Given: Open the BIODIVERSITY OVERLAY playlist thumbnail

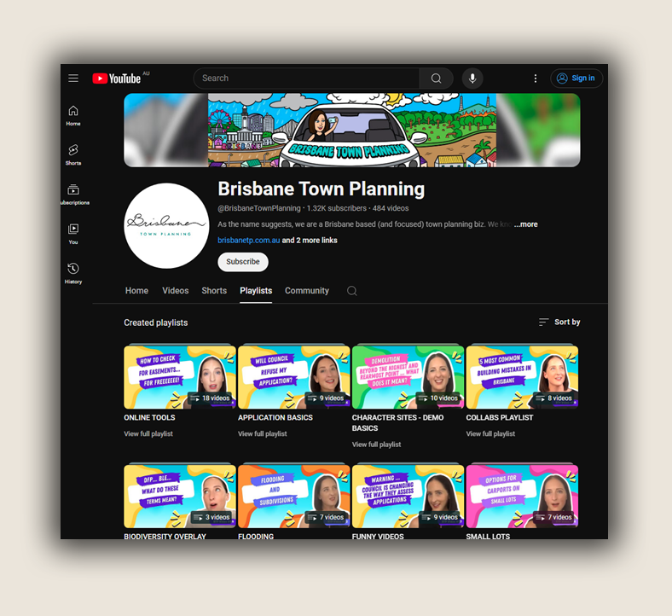Looking at the screenshot, I should tap(180, 497).
